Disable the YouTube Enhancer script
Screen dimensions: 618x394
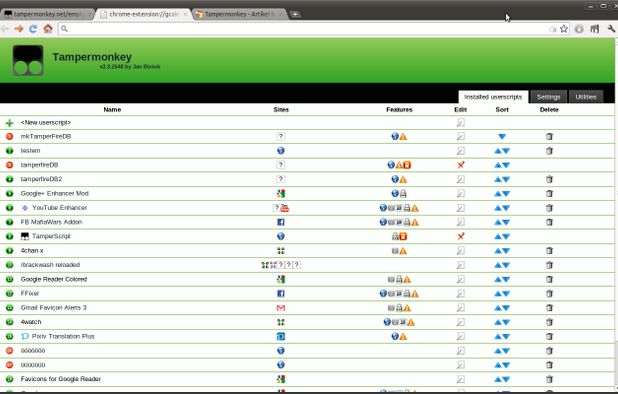click(x=9, y=208)
